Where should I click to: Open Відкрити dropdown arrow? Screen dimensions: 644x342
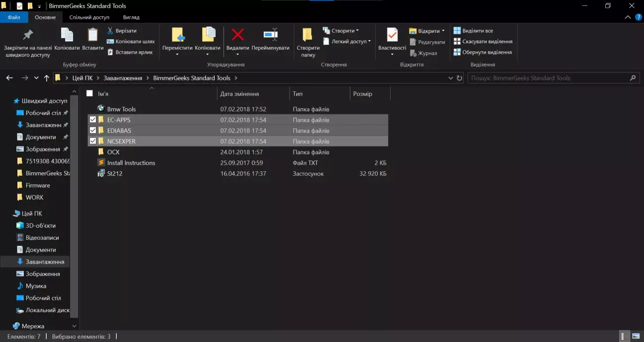(x=443, y=31)
